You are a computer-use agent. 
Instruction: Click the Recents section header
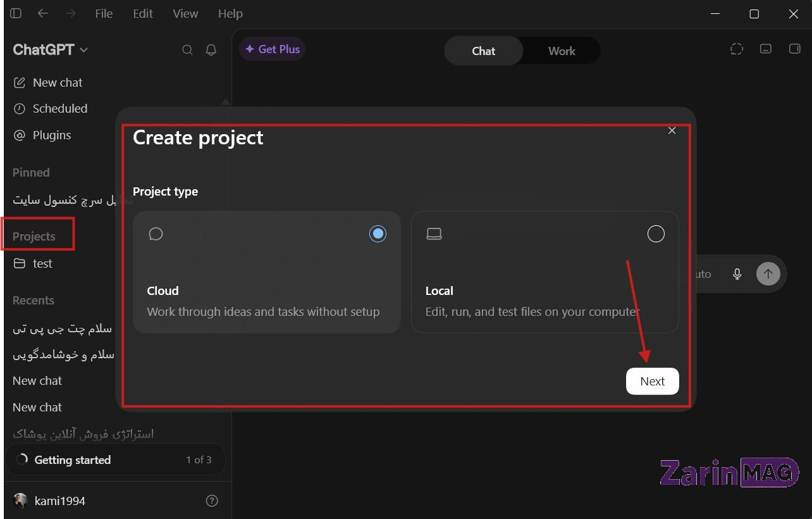pos(34,300)
